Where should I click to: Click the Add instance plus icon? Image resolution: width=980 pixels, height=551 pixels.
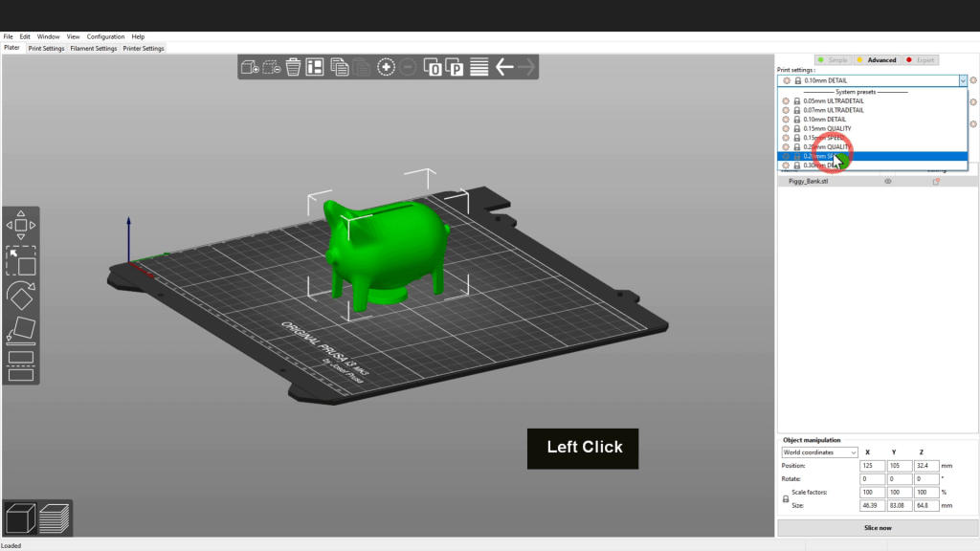[386, 67]
